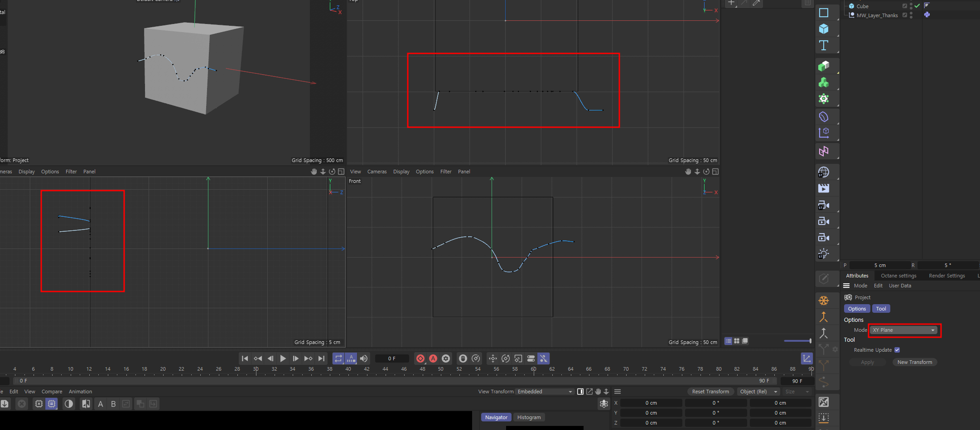
Task: Click the Reset Transform button
Action: (710, 392)
